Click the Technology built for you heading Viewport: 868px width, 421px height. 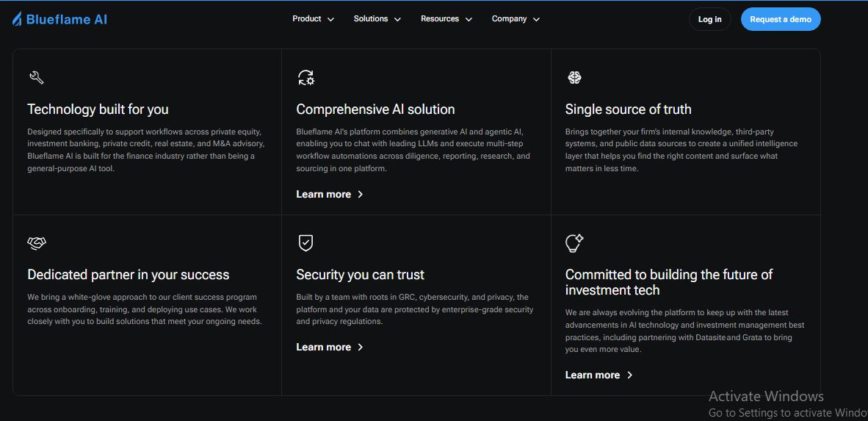[x=98, y=109]
